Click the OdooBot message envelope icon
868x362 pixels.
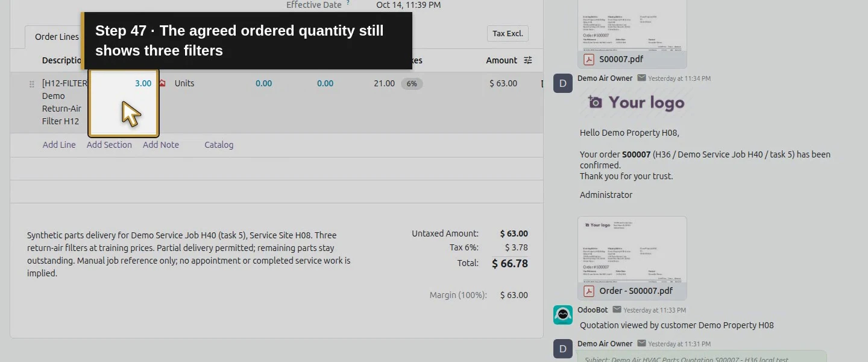617,310
